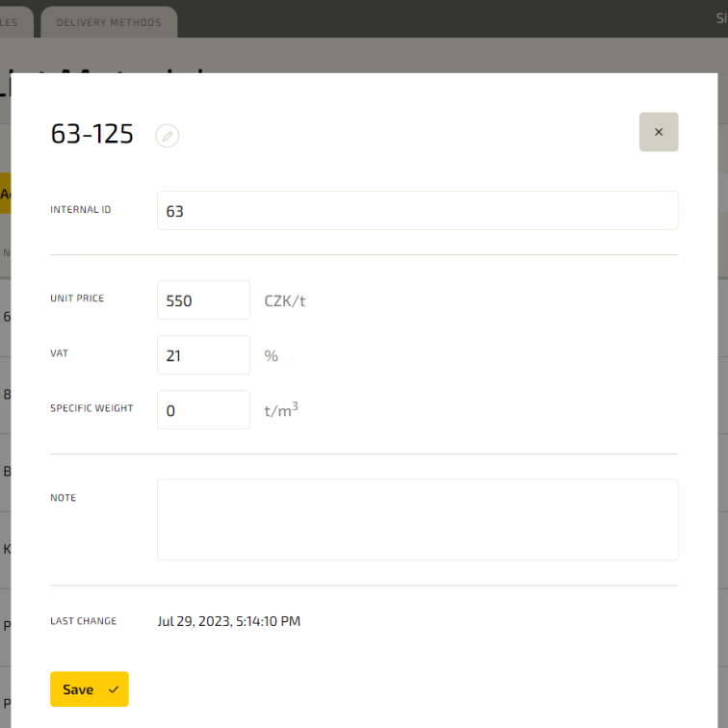Click the yellow Save button
The width and height of the screenshot is (728, 728).
click(x=90, y=689)
